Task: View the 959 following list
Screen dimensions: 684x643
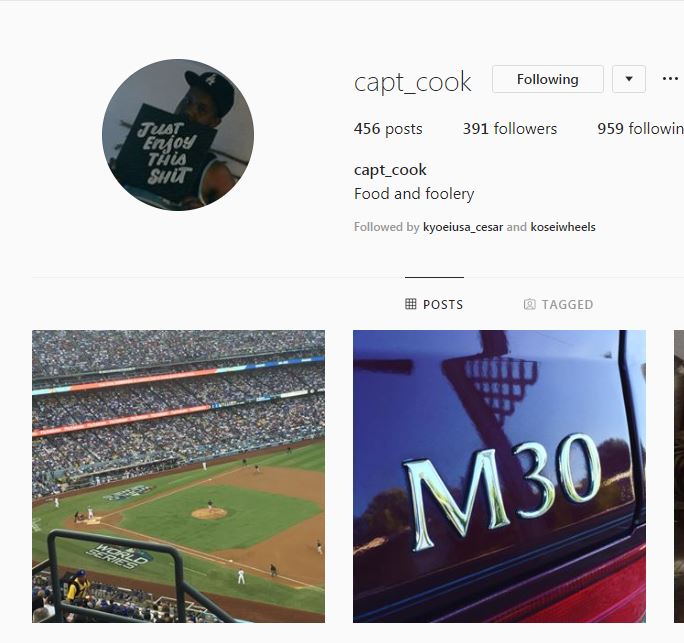Action: pos(640,129)
